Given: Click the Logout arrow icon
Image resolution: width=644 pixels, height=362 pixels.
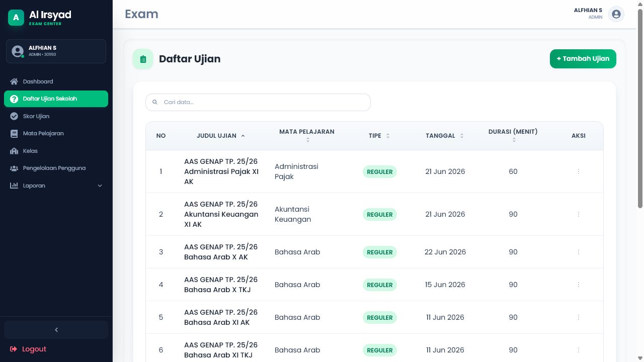Looking at the screenshot, I should (14, 349).
